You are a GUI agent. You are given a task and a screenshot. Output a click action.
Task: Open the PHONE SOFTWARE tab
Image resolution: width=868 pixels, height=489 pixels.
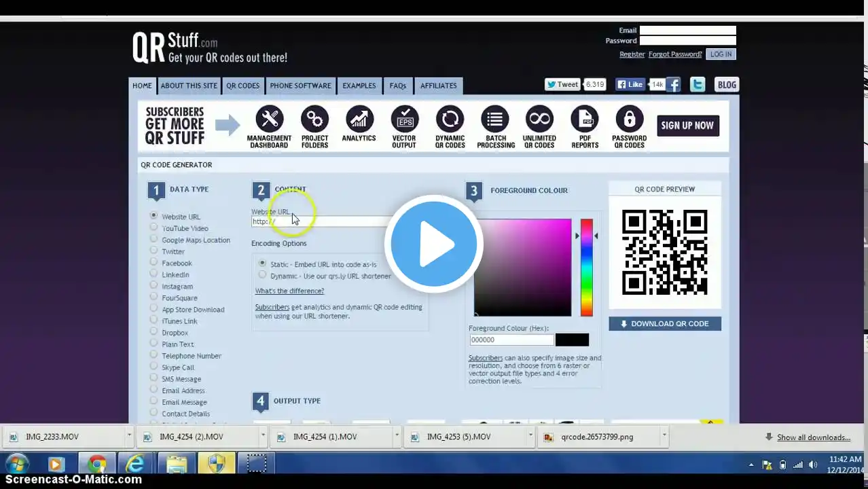(300, 86)
